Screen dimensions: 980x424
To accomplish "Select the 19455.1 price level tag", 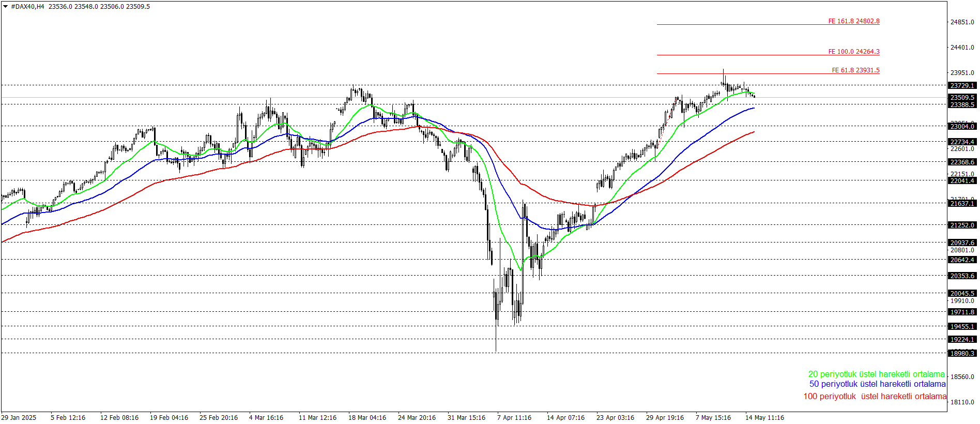I will [962, 327].
